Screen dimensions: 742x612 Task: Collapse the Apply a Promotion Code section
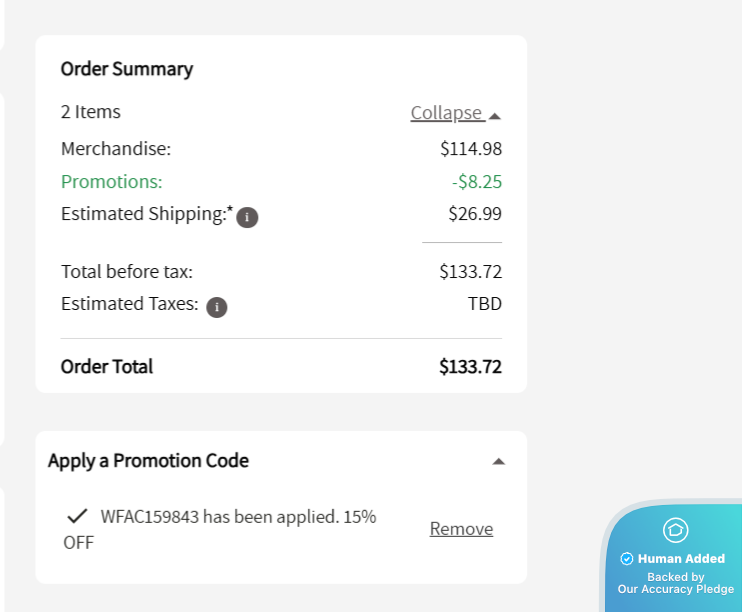pos(498,461)
